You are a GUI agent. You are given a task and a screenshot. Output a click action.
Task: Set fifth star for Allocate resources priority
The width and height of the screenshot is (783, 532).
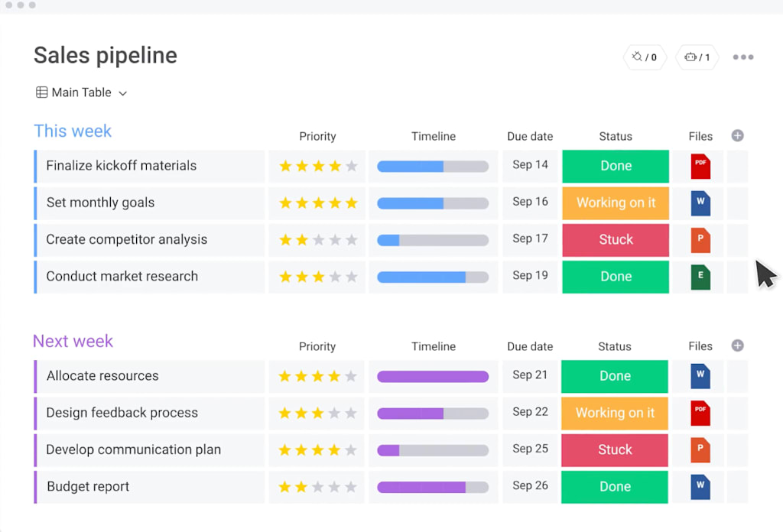point(350,376)
